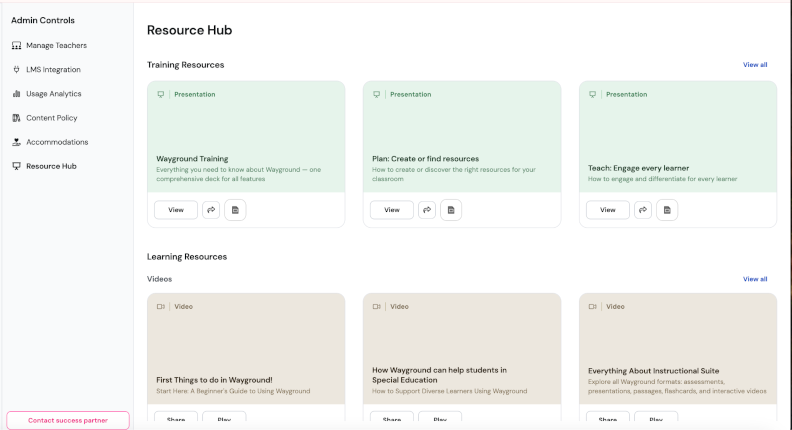Screen dimensions: 792x430
Task: Click title Teach: Engage every learner
Action: [638, 168]
